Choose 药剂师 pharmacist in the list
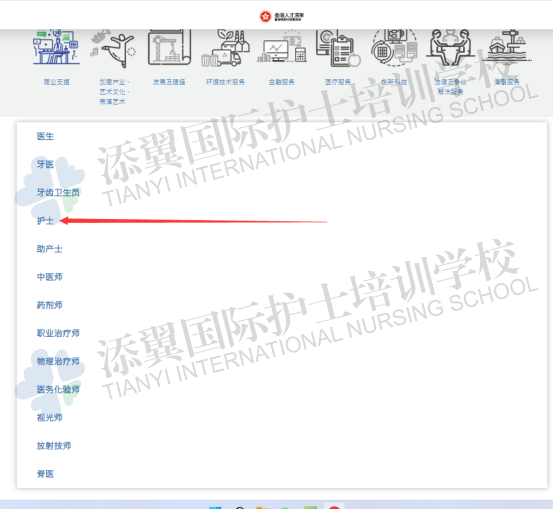 click(49, 305)
